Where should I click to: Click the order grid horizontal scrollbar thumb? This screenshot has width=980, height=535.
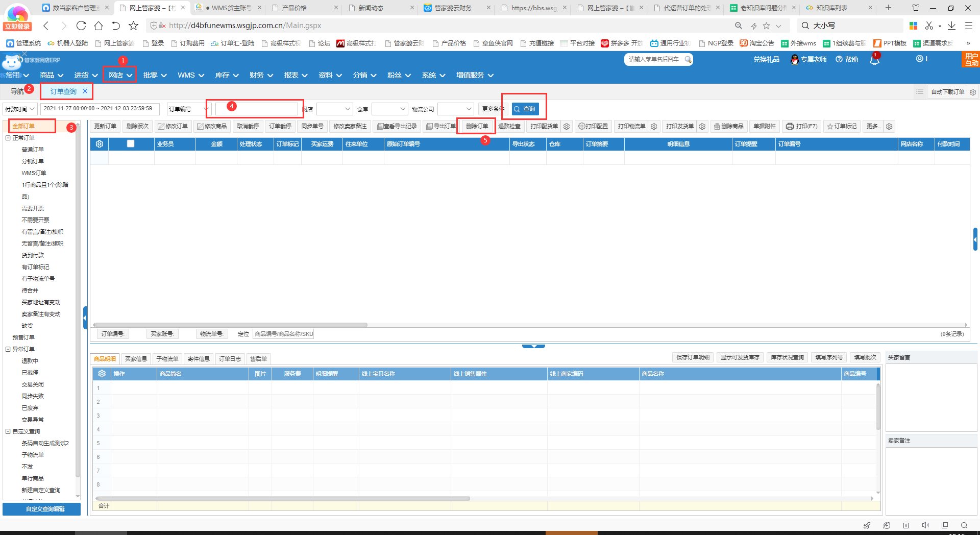[230, 325]
